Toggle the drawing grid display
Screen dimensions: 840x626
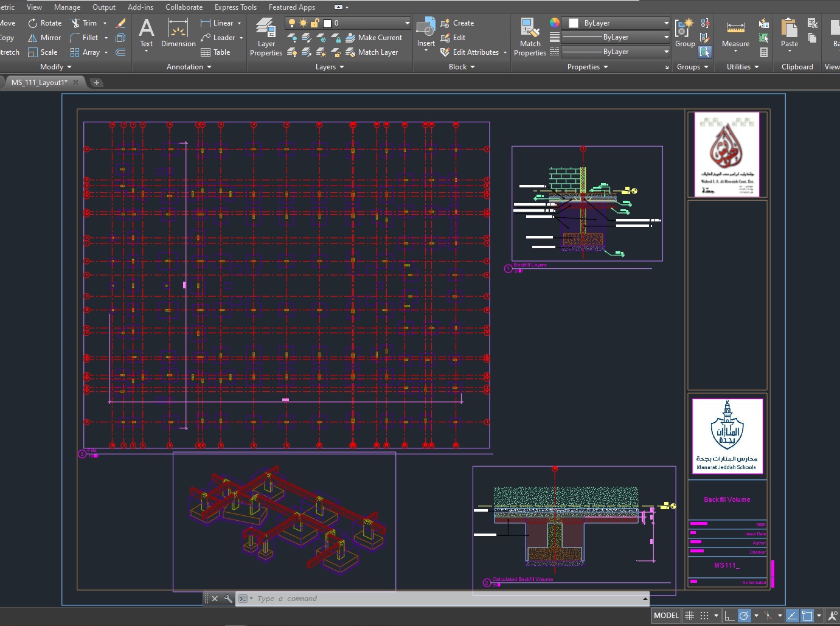[689, 616]
